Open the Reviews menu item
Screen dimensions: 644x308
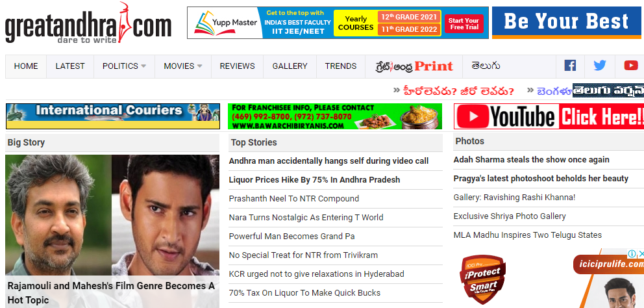click(x=238, y=66)
